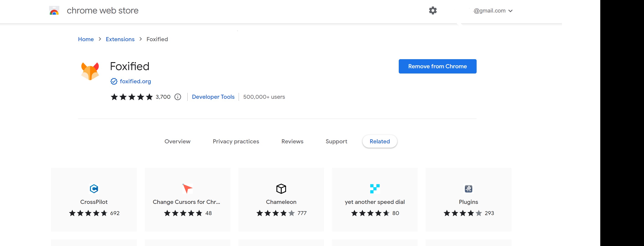Visit the foxified.org link
The image size is (644, 246).
135,81
